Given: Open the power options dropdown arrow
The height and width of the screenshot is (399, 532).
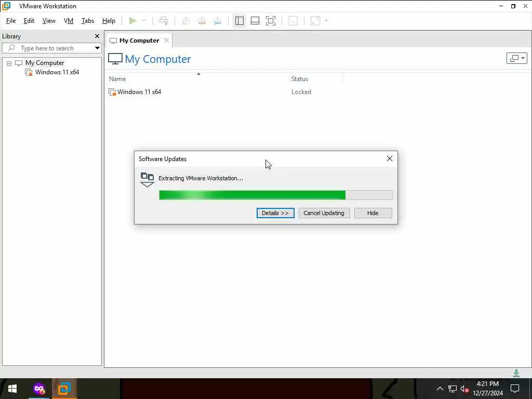Looking at the screenshot, I should tap(144, 21).
